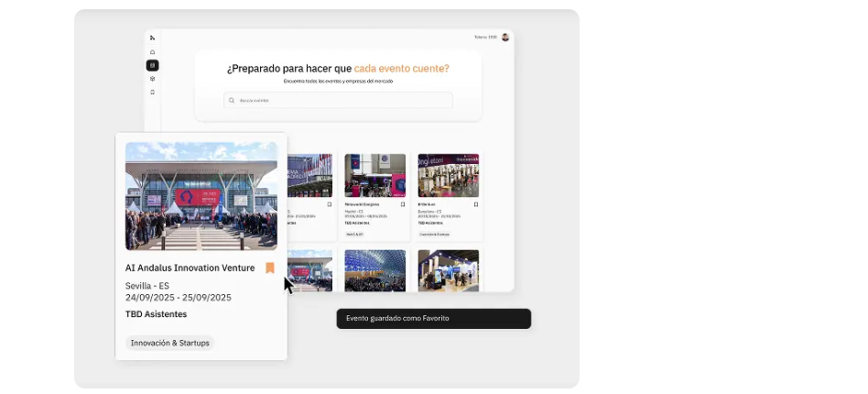
Task: Click the app logo above the sidebar
Action: [152, 38]
